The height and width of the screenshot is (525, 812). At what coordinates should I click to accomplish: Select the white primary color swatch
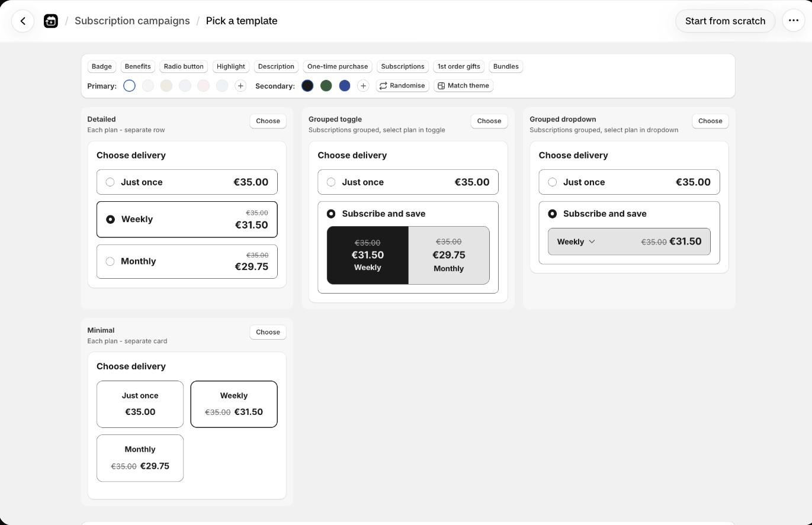pyautogui.click(x=129, y=86)
